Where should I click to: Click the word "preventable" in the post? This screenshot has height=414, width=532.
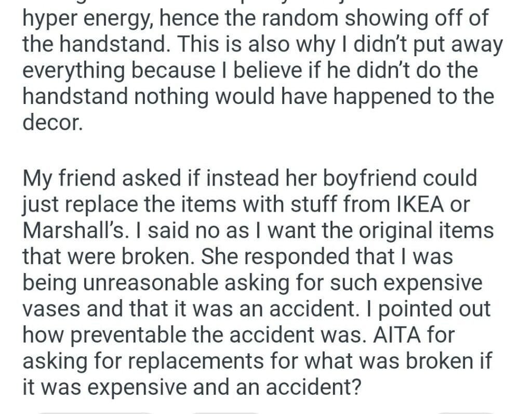coord(133,335)
